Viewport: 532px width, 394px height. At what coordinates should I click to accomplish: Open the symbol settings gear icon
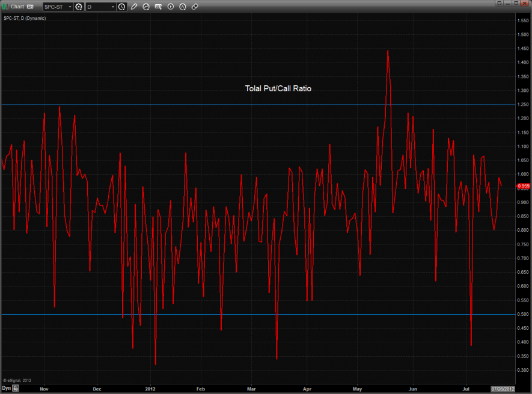click(78, 7)
